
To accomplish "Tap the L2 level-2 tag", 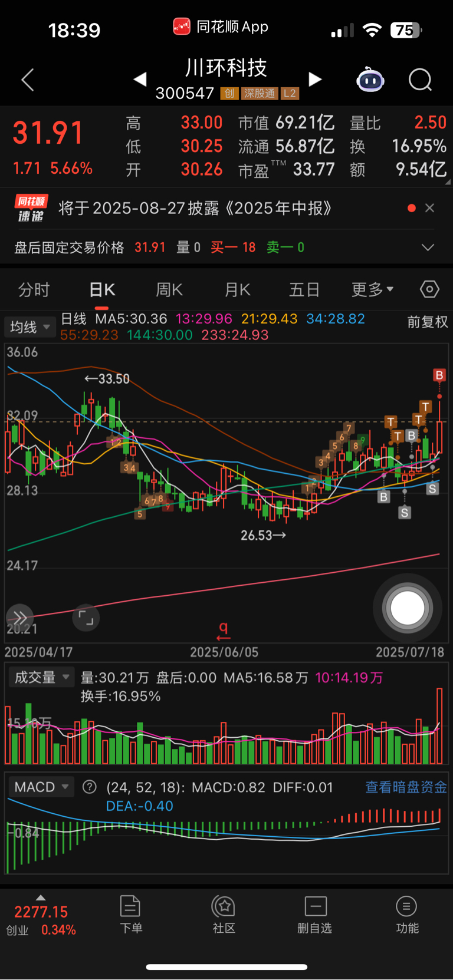I will (x=290, y=93).
